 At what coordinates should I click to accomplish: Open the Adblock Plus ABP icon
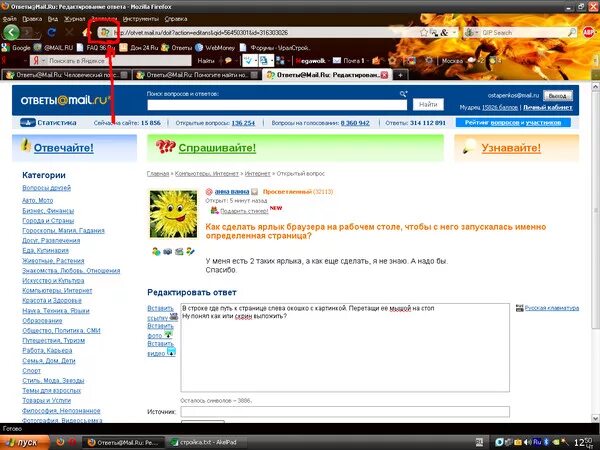pyautogui.click(x=589, y=33)
